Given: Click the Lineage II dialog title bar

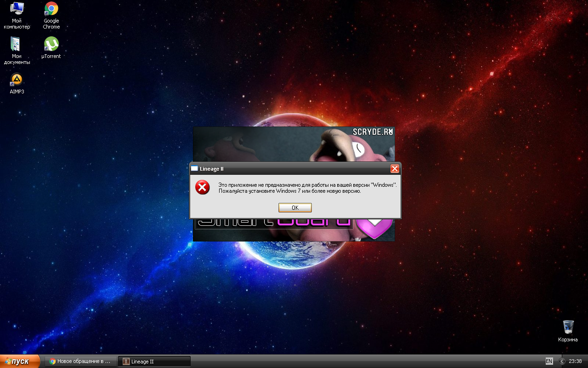Looking at the screenshot, I should [294, 169].
